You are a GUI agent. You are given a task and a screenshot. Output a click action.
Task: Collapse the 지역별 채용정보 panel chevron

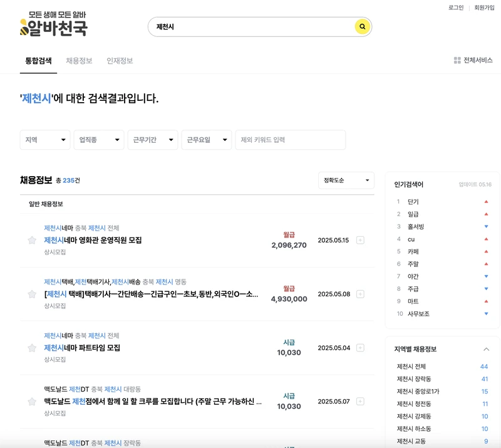click(x=487, y=349)
